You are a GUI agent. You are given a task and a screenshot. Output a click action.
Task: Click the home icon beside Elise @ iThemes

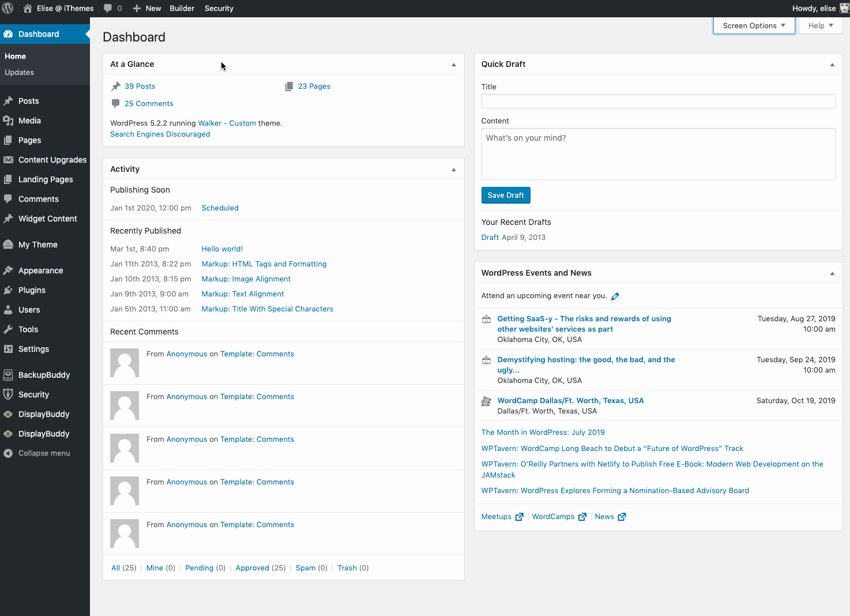tap(27, 9)
